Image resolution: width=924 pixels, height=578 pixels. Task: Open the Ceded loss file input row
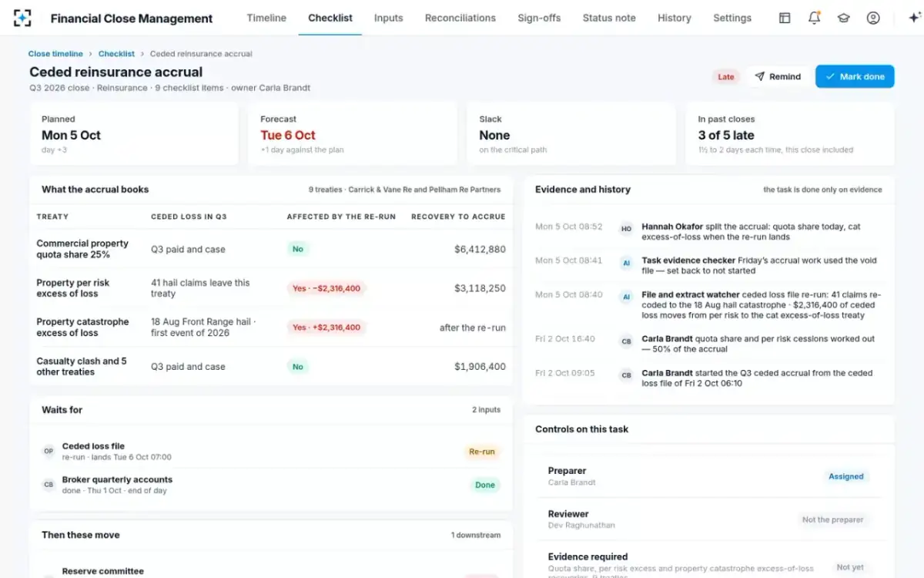click(271, 452)
